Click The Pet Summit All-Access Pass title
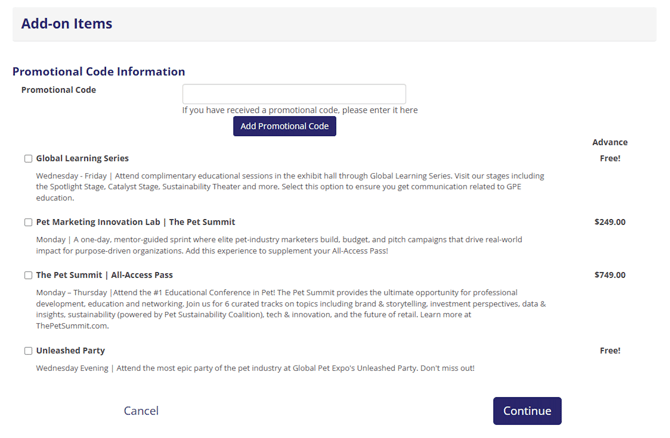 [104, 274]
